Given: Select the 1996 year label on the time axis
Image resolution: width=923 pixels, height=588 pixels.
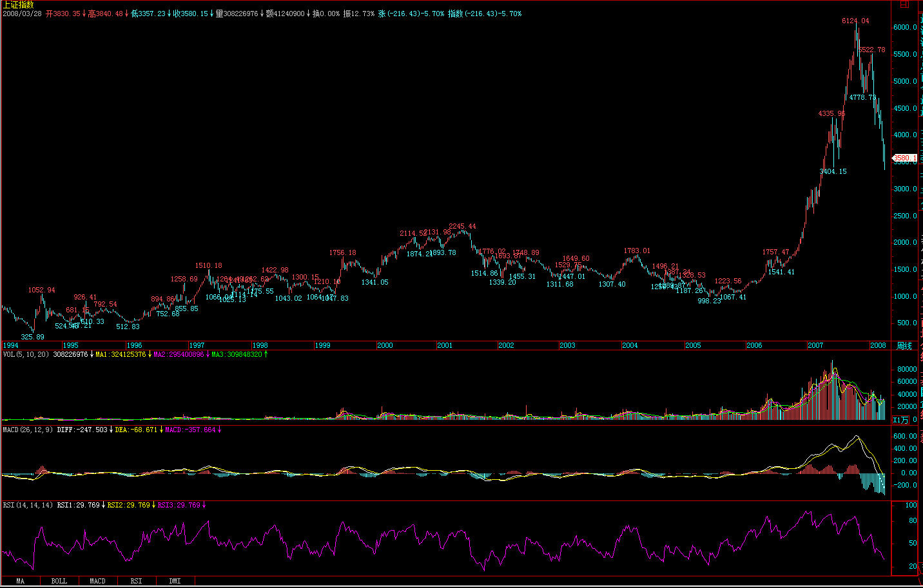Looking at the screenshot, I should [x=134, y=346].
